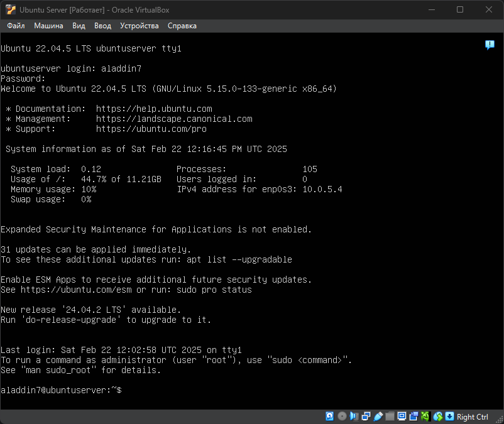The height and width of the screenshot is (424, 504).
Task: Click the VirtualBox icon in title bar
Action: (11, 9)
